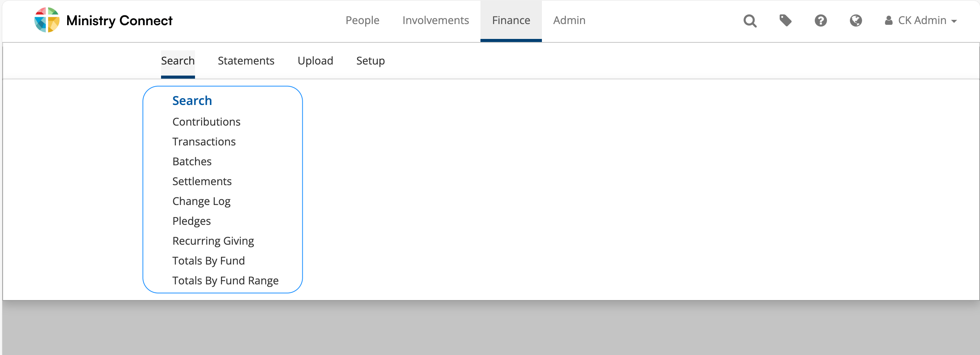
Task: Switch to the Upload tab
Action: 315,61
